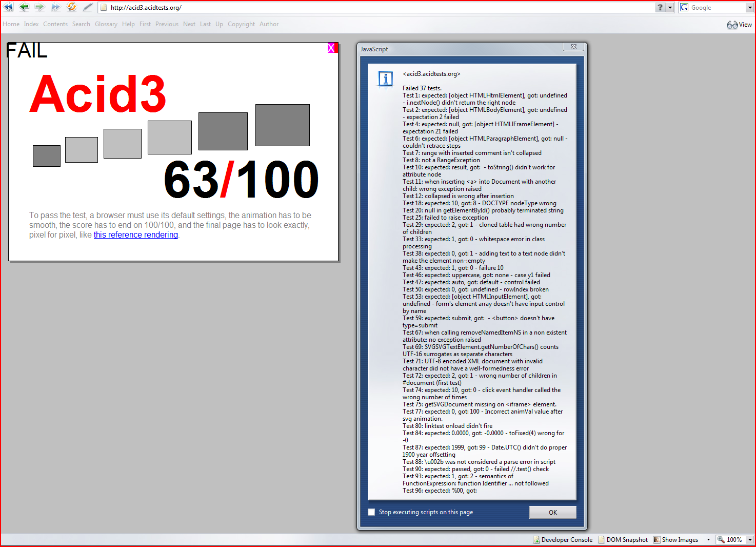The height and width of the screenshot is (547, 756).
Task: Click the page icon in the address bar
Action: coord(104,8)
